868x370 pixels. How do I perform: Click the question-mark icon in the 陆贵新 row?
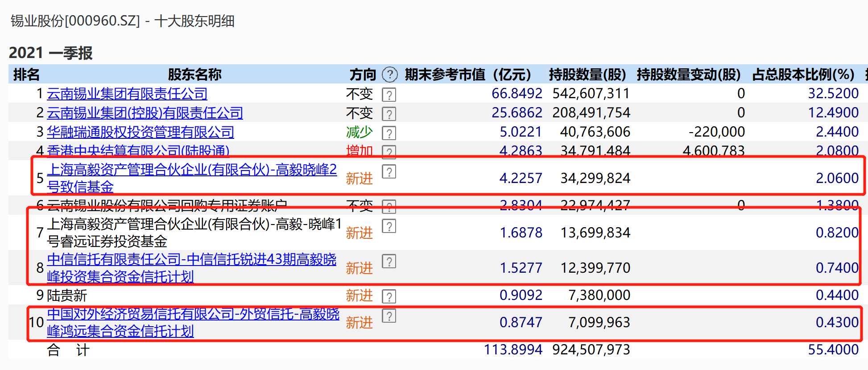point(389,297)
